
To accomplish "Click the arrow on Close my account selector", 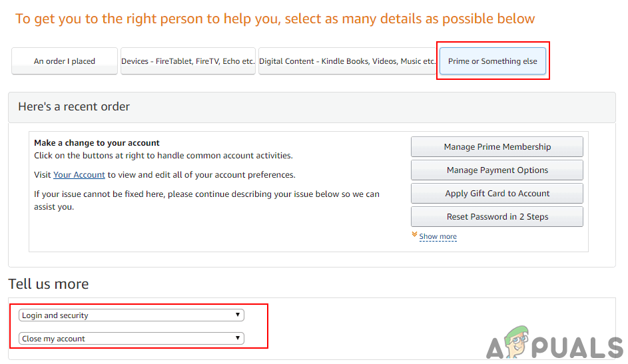I will coord(238,339).
